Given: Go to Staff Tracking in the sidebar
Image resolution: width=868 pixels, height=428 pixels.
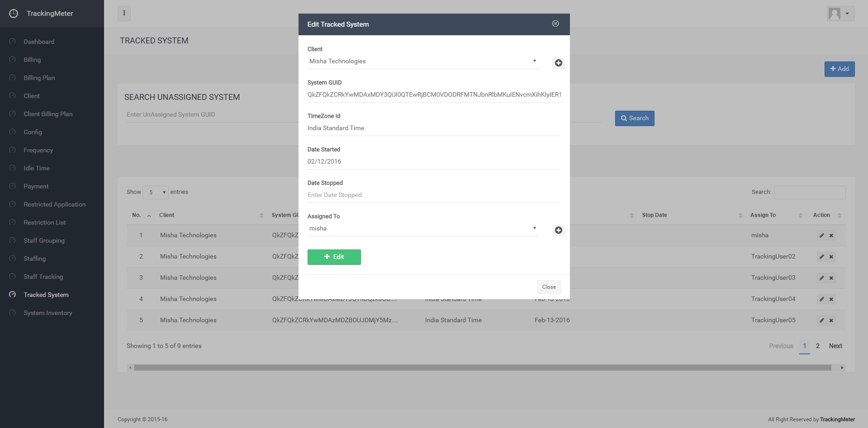Looking at the screenshot, I should click(x=43, y=277).
